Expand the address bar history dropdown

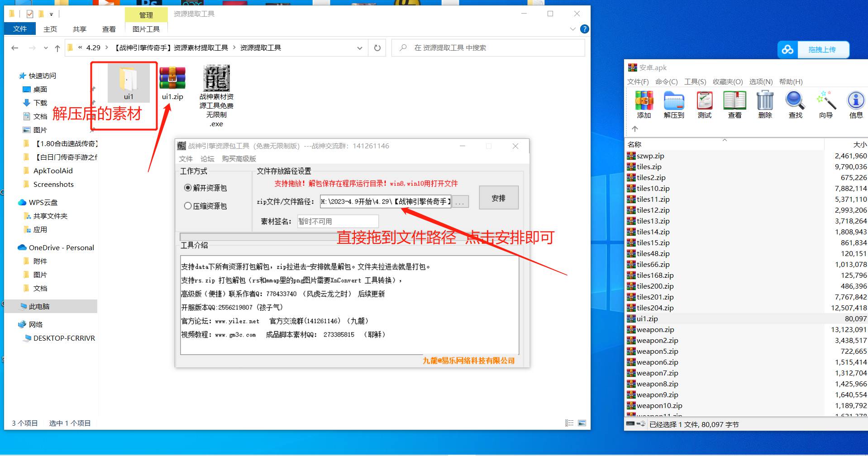click(x=359, y=48)
